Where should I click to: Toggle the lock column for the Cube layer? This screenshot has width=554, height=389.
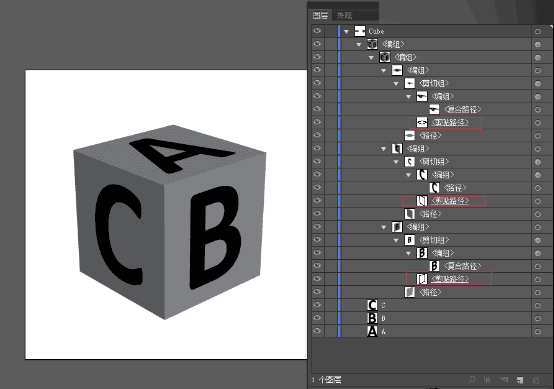tap(330, 31)
